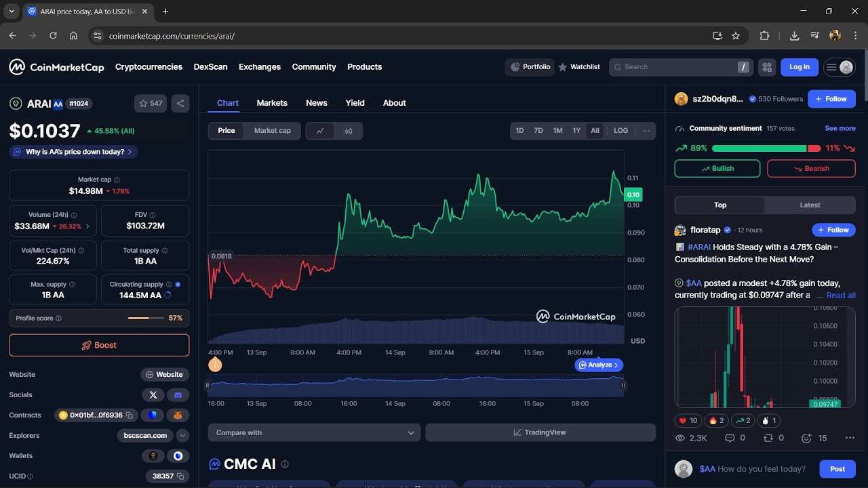Expand the Explorers dropdown chevron
The width and height of the screenshot is (868, 488).
pyautogui.click(x=182, y=435)
